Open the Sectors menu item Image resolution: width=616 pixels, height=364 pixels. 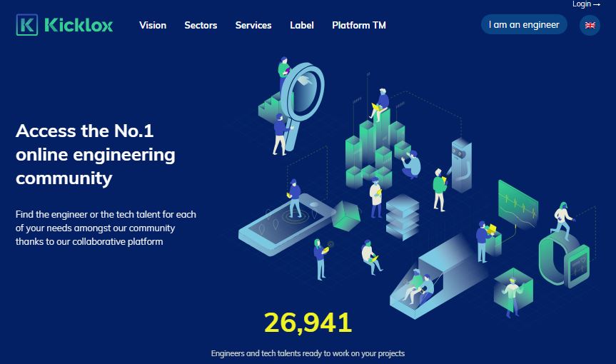click(201, 25)
